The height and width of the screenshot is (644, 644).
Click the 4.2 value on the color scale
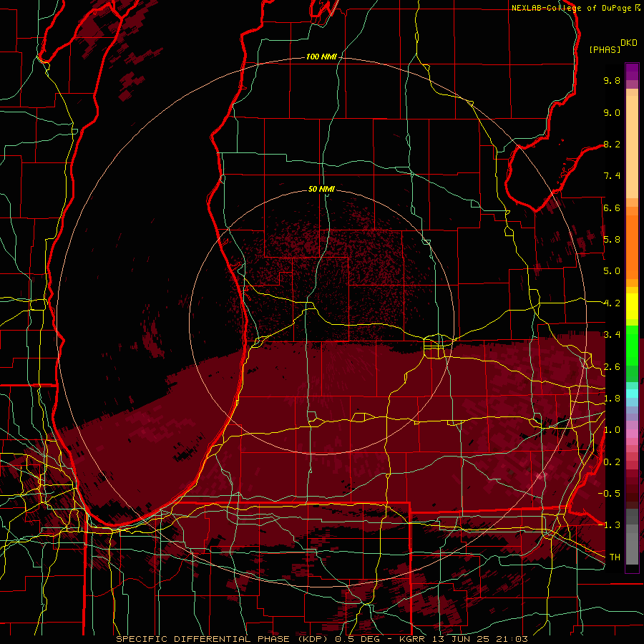pyautogui.click(x=612, y=303)
